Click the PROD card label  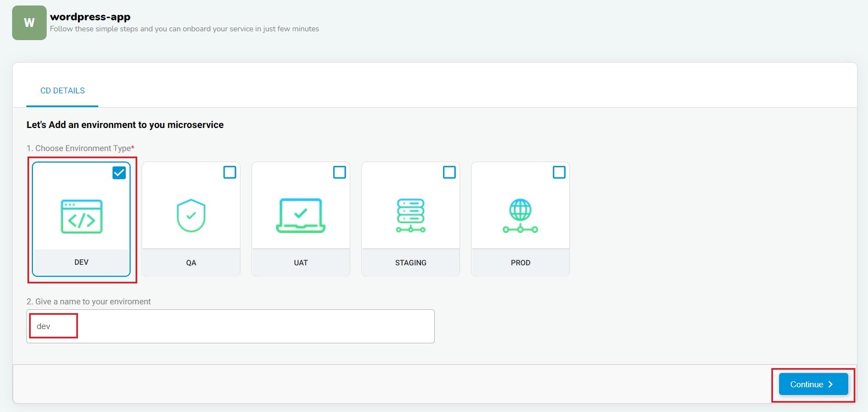pos(520,263)
